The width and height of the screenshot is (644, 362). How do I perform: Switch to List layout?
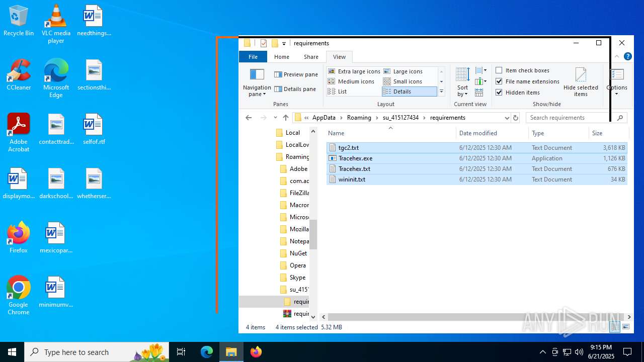click(x=338, y=92)
